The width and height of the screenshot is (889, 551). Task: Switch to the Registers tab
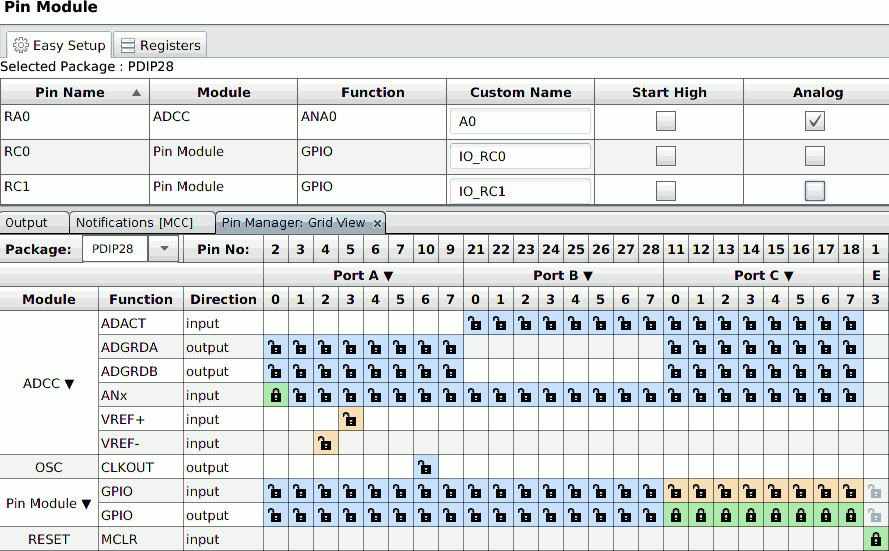159,45
